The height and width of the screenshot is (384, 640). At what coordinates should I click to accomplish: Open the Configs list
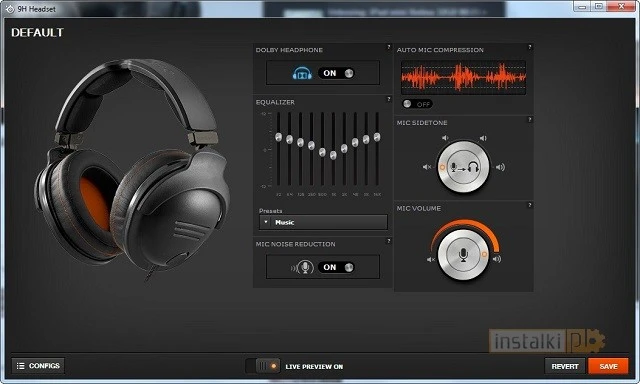coord(38,366)
